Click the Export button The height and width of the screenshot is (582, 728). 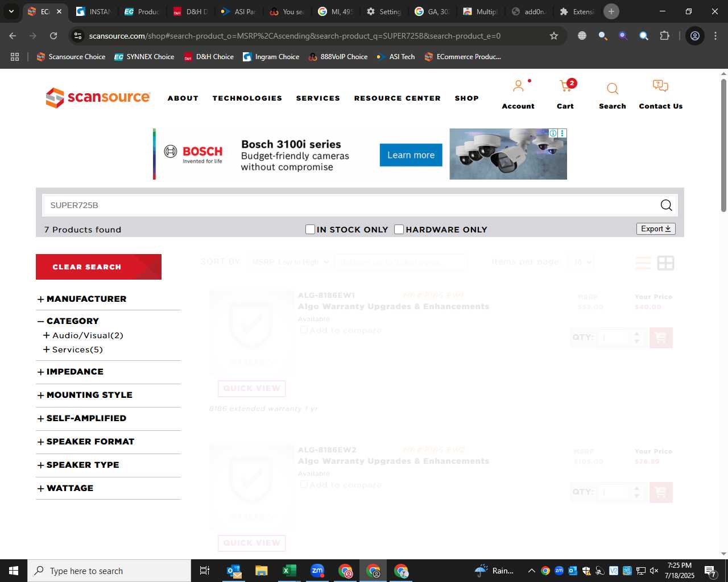pos(656,228)
